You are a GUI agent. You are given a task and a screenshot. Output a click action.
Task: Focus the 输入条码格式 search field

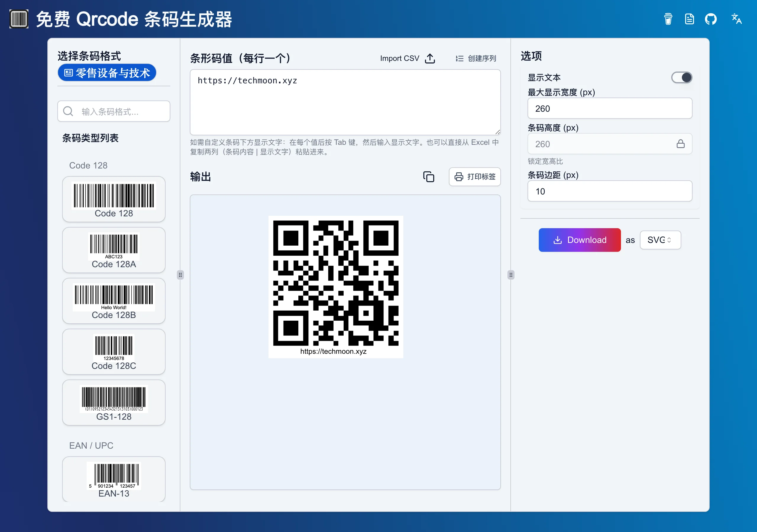click(114, 111)
